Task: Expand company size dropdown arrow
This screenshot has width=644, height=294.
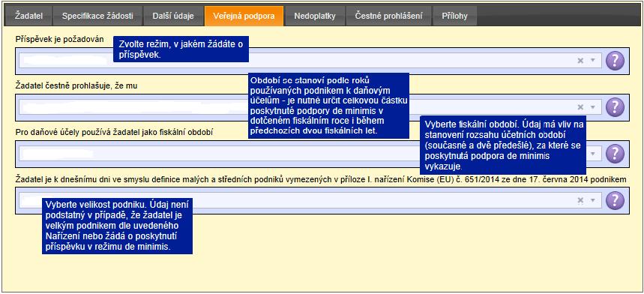Action: point(593,200)
